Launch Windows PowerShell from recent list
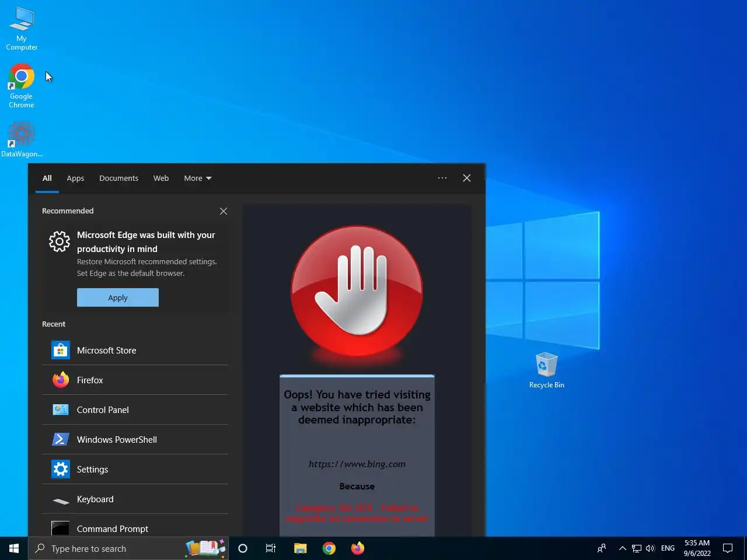Screen dimensions: 747x560 (x=135, y=439)
